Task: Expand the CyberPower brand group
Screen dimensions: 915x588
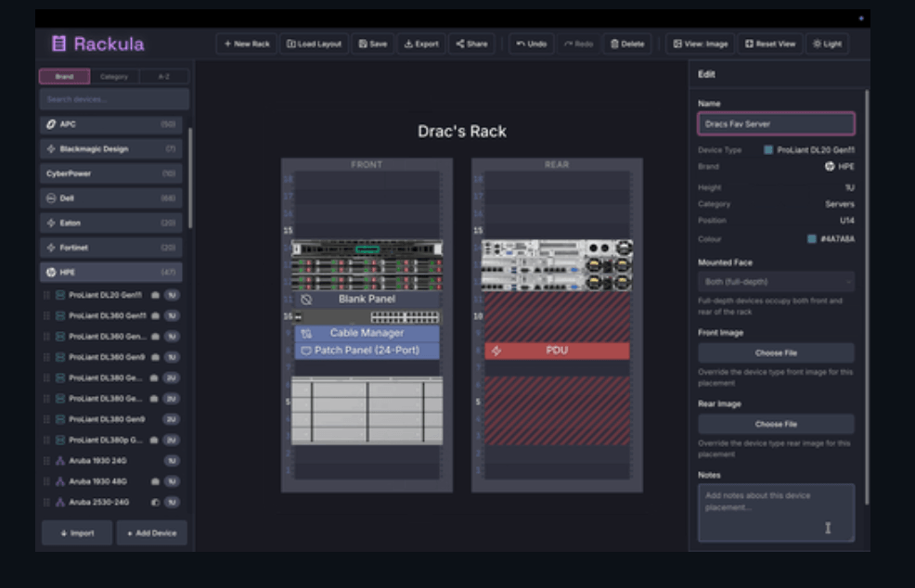Action: coord(110,173)
